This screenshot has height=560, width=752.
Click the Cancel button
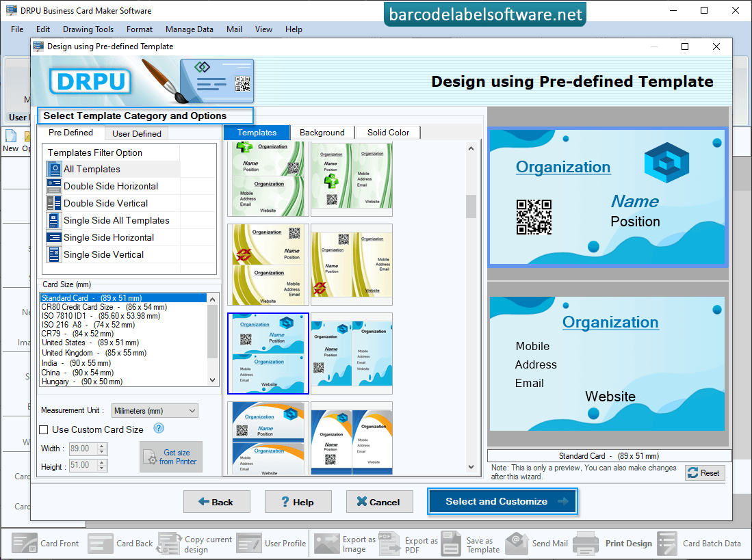[379, 502]
